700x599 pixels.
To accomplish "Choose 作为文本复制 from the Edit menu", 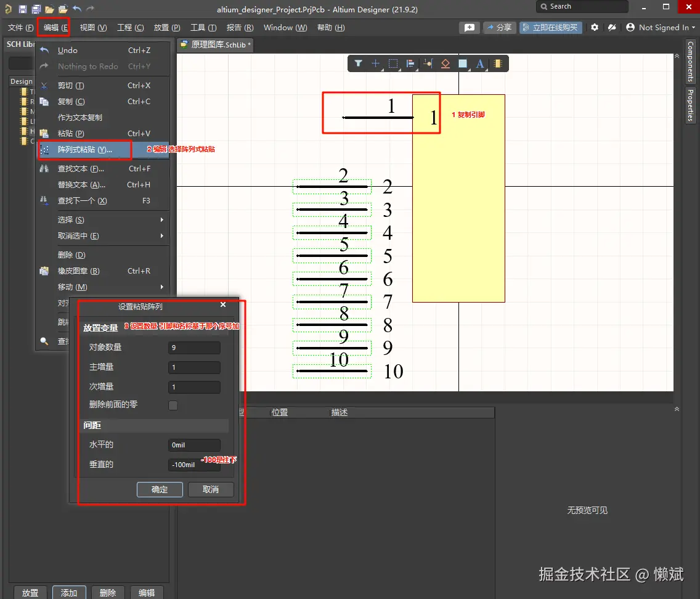I will click(103, 117).
